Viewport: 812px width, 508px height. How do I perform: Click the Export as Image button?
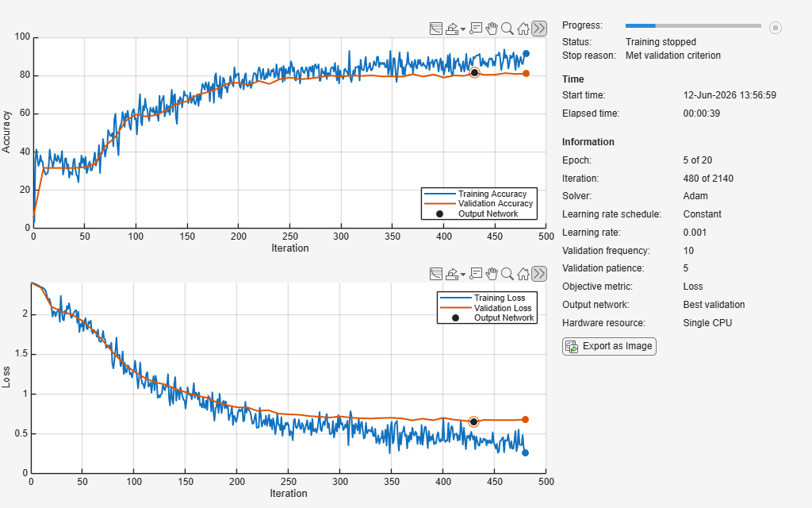tap(609, 346)
